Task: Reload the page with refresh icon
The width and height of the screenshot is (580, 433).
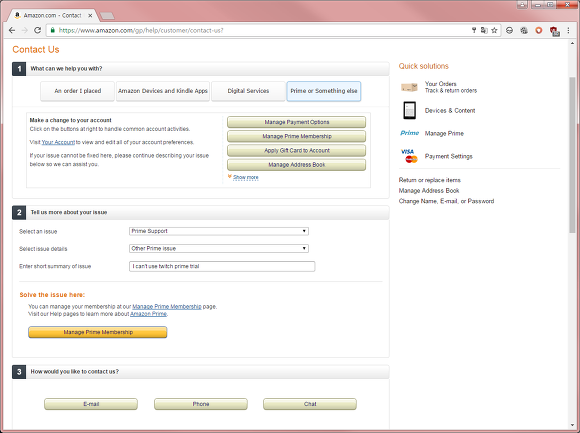Action: click(x=37, y=30)
